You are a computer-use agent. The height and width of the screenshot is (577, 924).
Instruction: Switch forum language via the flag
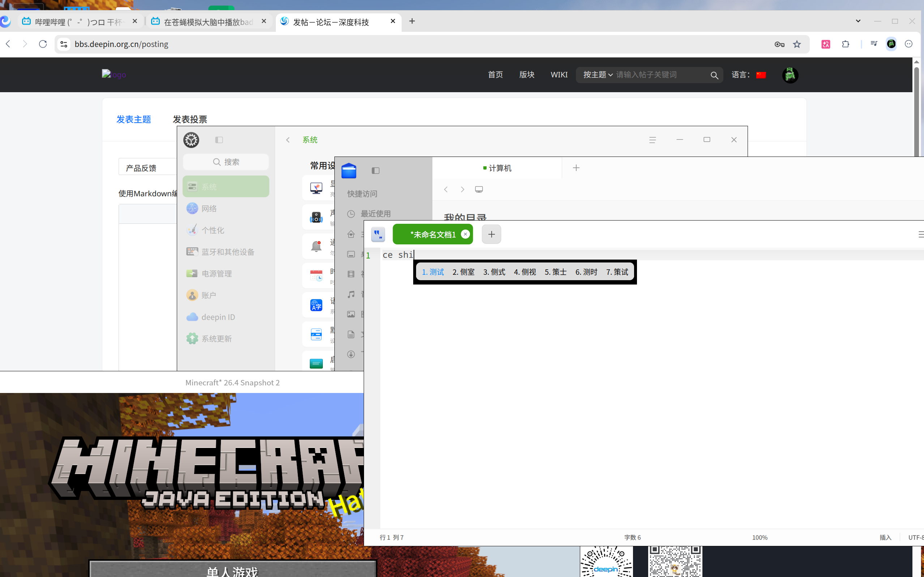[x=761, y=75]
